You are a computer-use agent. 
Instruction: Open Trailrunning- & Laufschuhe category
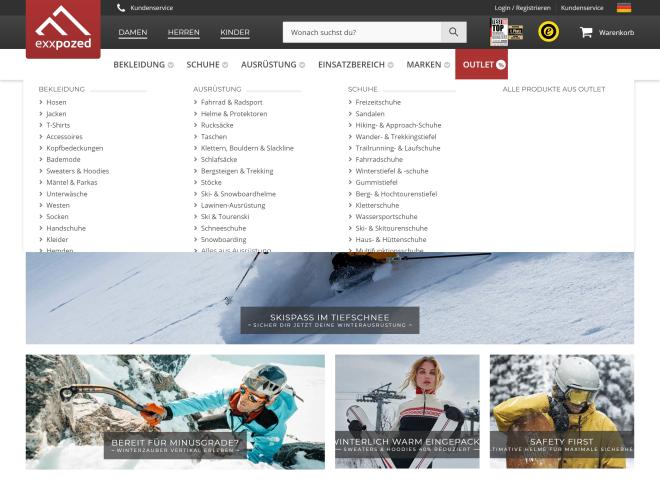coord(398,148)
